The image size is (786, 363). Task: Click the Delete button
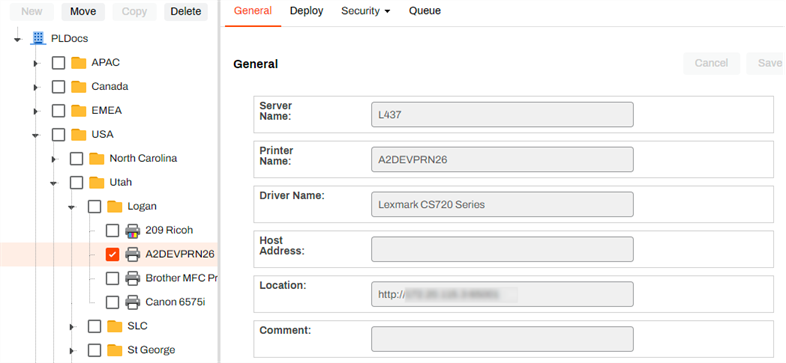186,12
